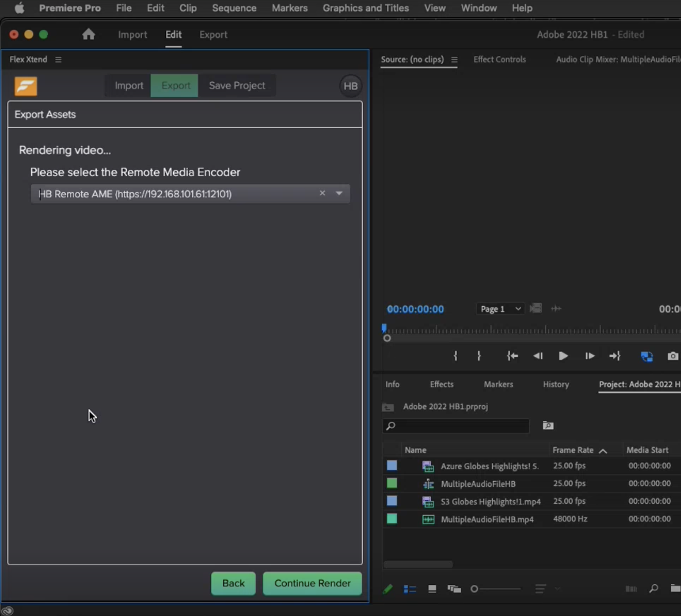This screenshot has height=616, width=681.
Task: Open the File menu
Action: 124,8
